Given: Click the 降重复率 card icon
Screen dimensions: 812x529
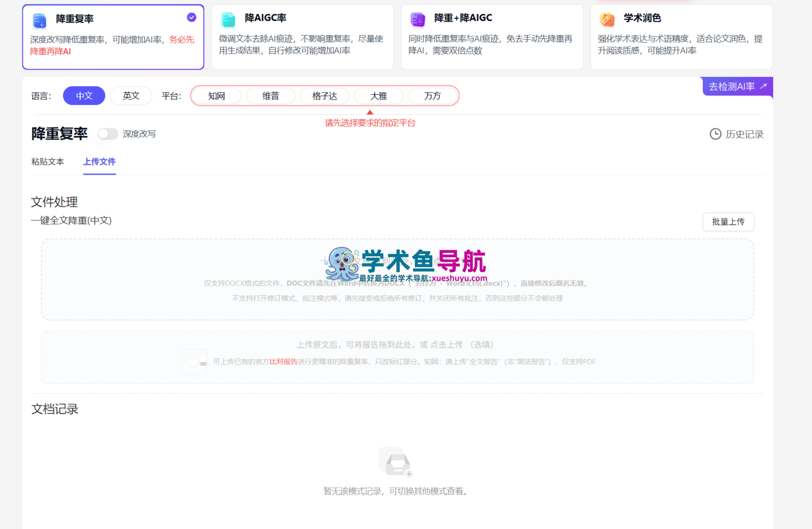Looking at the screenshot, I should pyautogui.click(x=39, y=20).
